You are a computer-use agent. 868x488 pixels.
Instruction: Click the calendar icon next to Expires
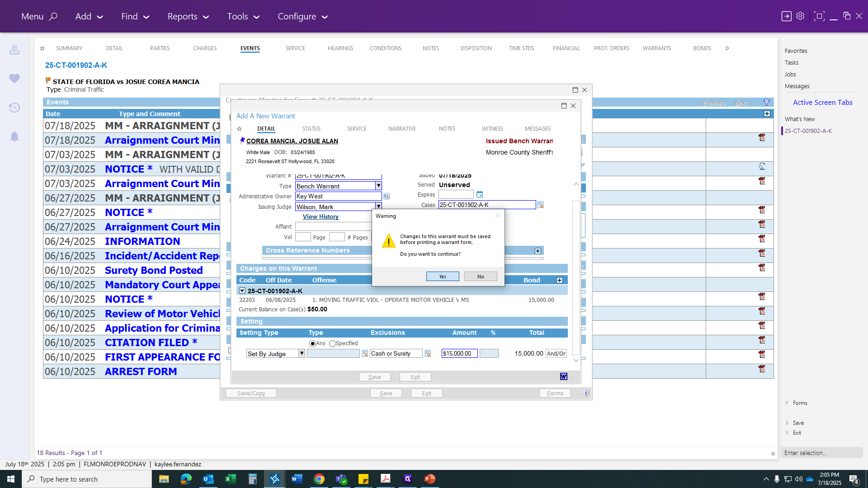click(480, 194)
